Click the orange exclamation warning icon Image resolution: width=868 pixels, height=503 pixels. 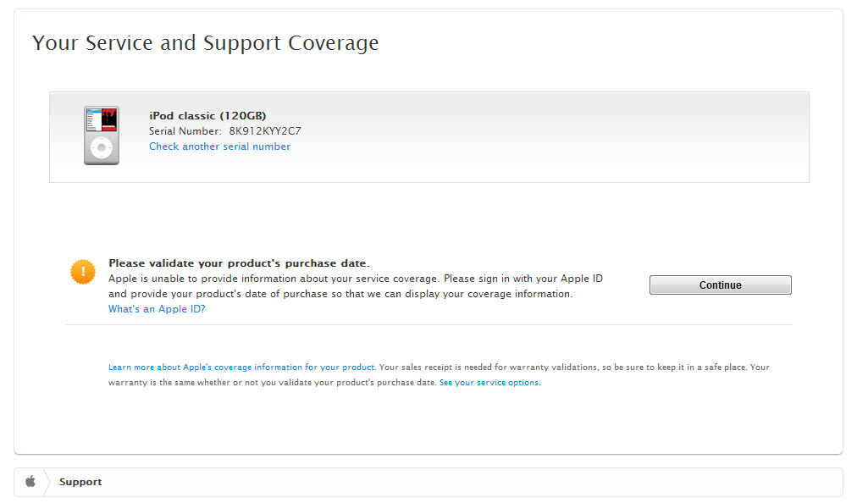click(83, 272)
